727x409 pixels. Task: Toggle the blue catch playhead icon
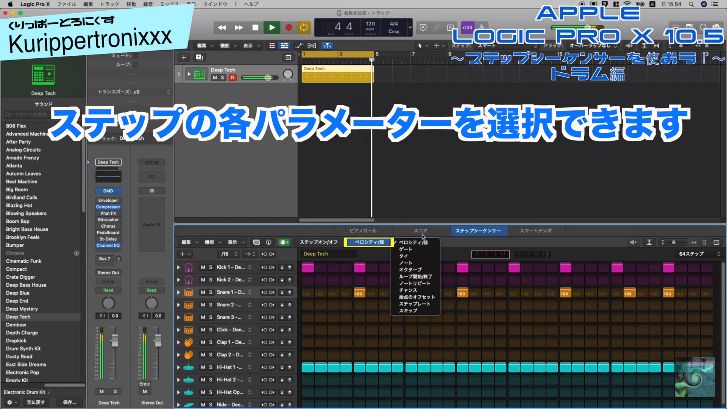(x=327, y=45)
